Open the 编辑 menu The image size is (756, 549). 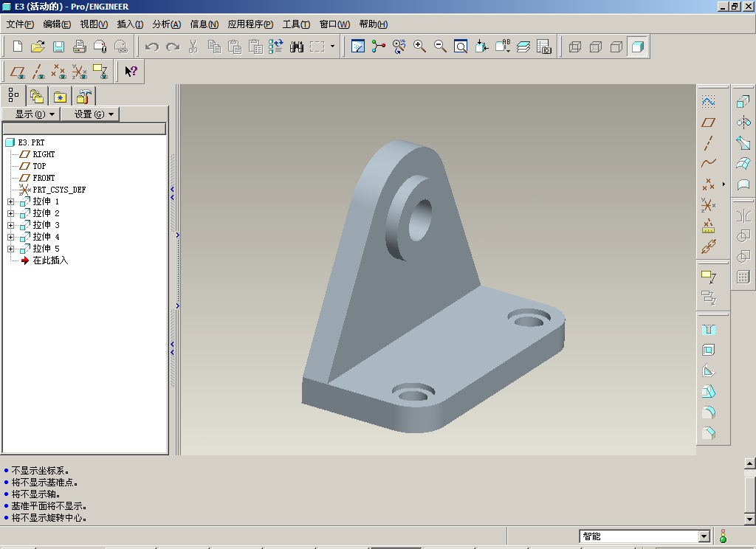coord(57,24)
